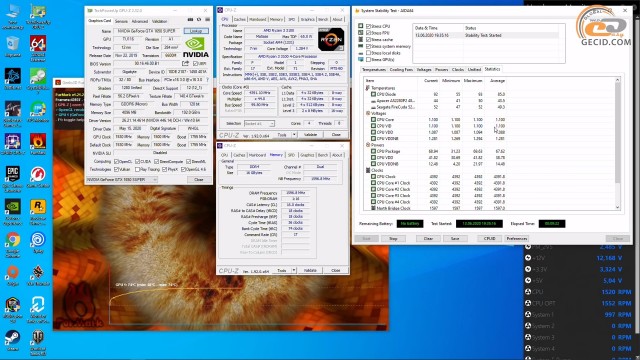Viewport: 640px width, 360px height.
Task: Open the SPD tab in lower CPU-Z
Action: (x=291, y=155)
